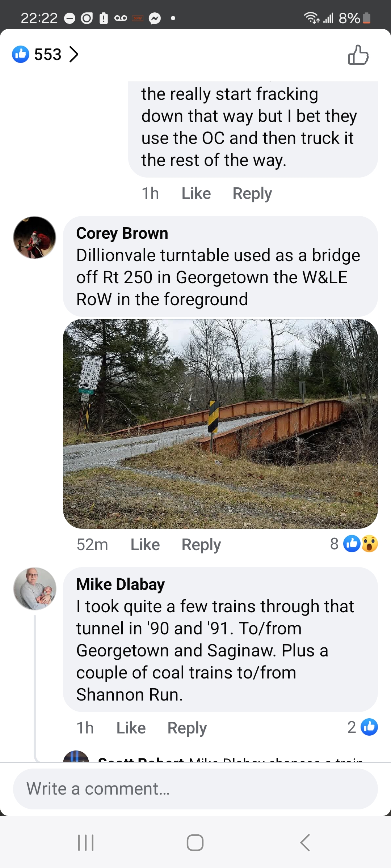Expand the reactions list chevron next to 553
Screen dimensions: 391x868
click(x=73, y=55)
